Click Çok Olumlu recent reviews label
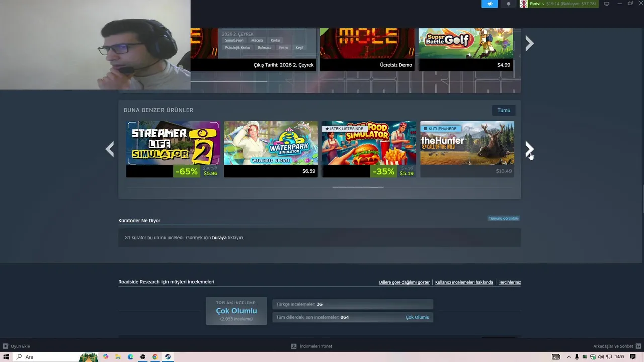The width and height of the screenshot is (644, 362). point(417,317)
